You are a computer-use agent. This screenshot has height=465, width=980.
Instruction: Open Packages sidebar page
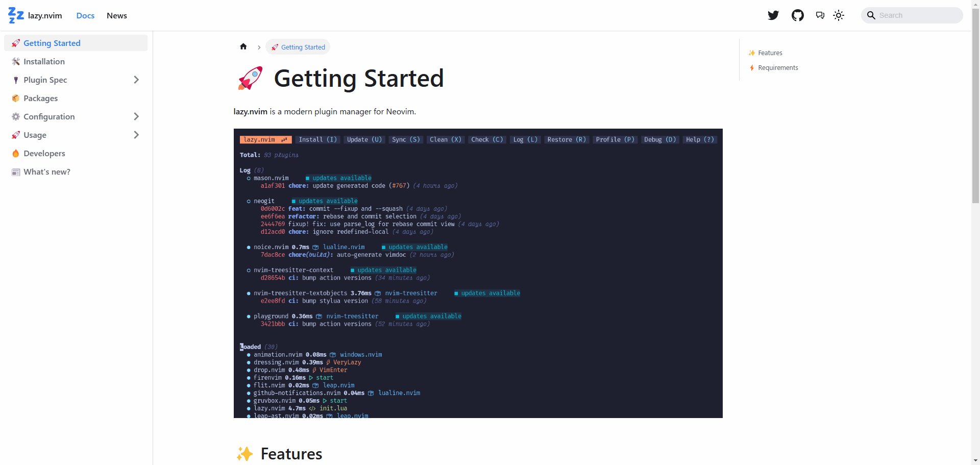coord(76,98)
